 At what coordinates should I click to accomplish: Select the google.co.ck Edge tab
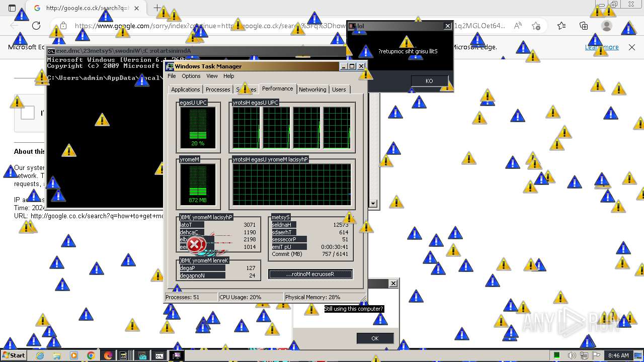tap(87, 8)
